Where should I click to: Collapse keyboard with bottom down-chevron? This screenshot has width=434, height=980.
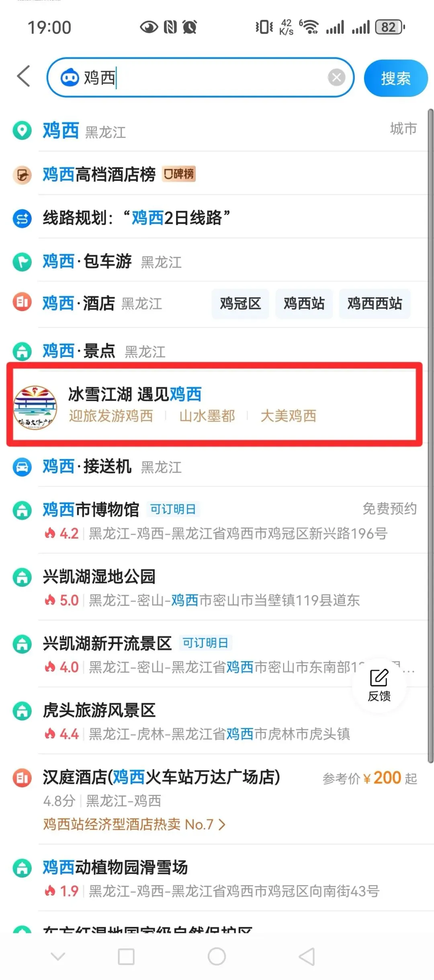(58, 956)
